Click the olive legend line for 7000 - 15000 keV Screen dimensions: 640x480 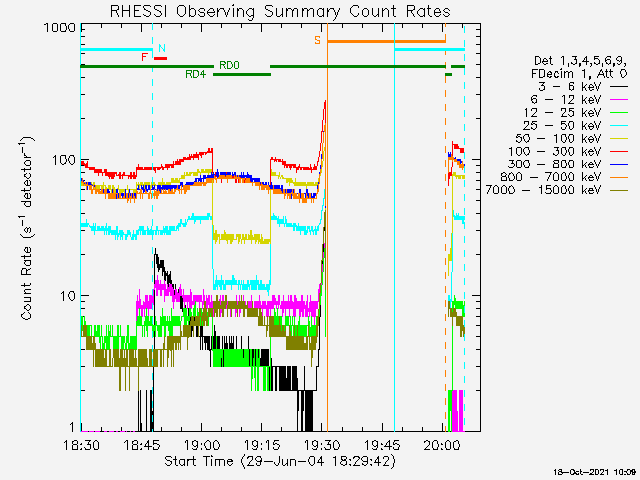tap(619, 190)
